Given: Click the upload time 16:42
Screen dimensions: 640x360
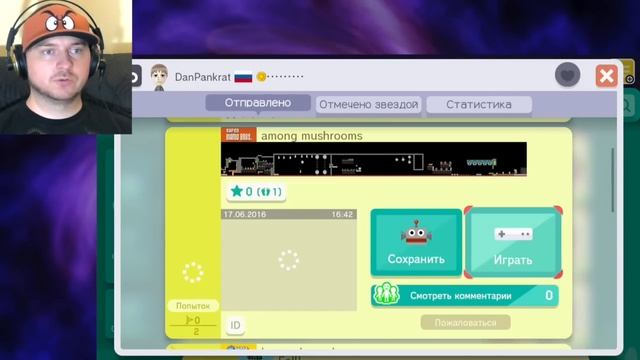Looking at the screenshot, I should coord(342,214).
